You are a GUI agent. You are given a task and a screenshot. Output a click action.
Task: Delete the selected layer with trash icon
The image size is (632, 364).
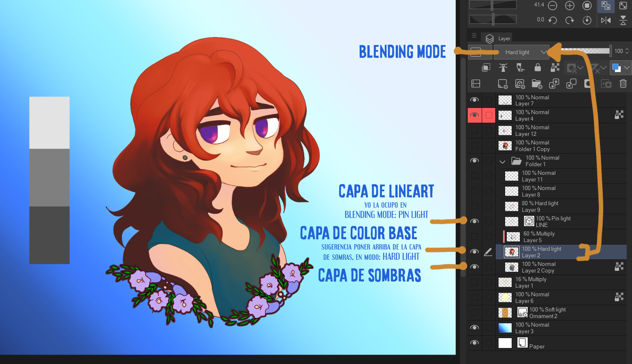(623, 84)
